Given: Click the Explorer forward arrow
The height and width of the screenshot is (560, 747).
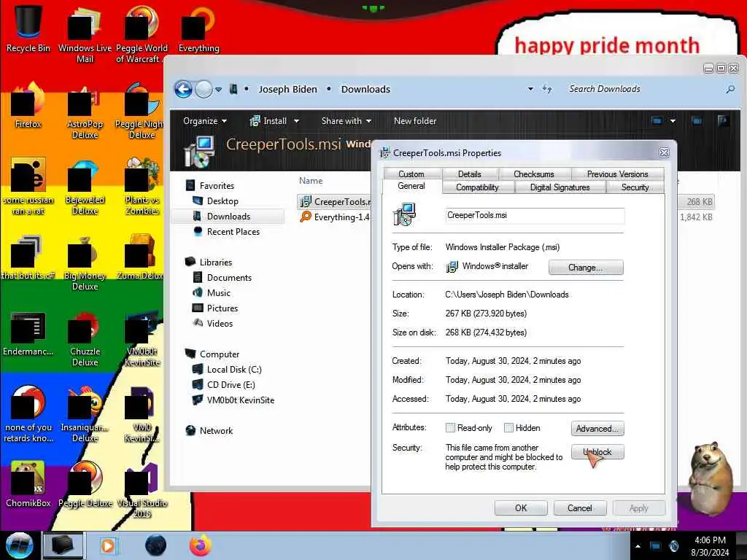Looking at the screenshot, I should pyautogui.click(x=204, y=89).
